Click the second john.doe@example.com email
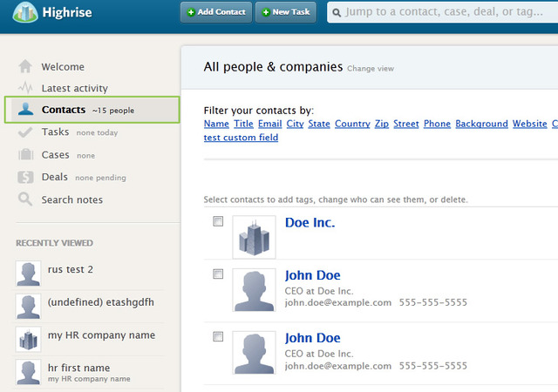Image resolution: width=558 pixels, height=392 pixels. coord(337,366)
